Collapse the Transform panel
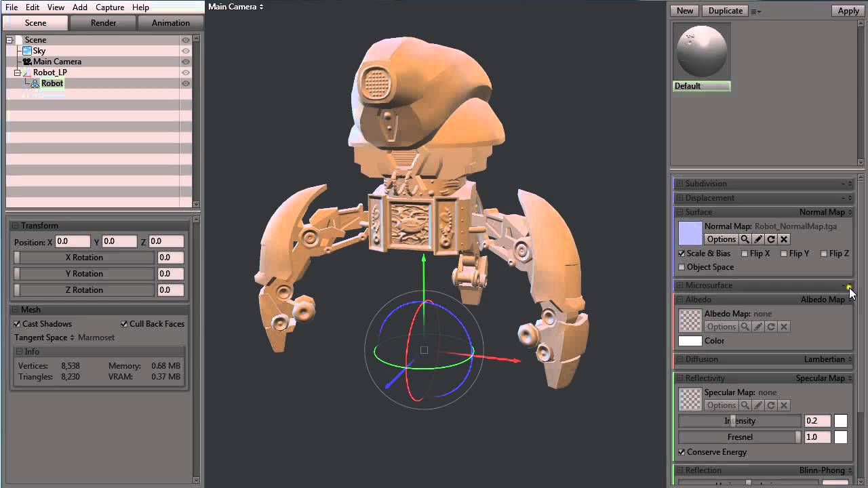The width and height of the screenshot is (868, 488). tap(16, 226)
